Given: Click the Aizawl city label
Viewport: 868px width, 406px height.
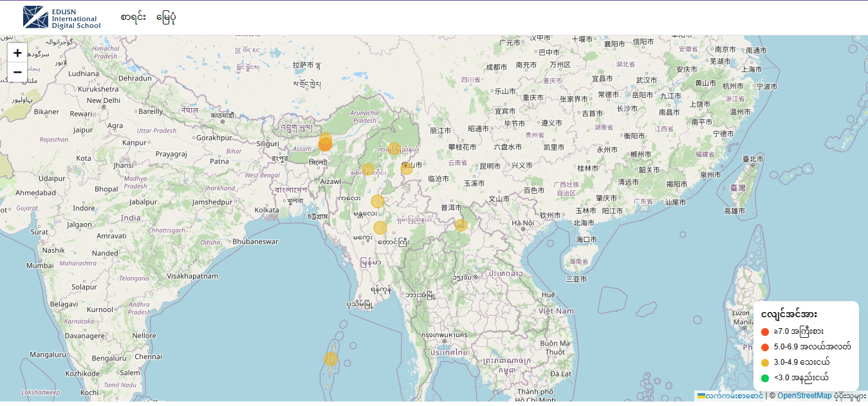Looking at the screenshot, I should click(331, 181).
